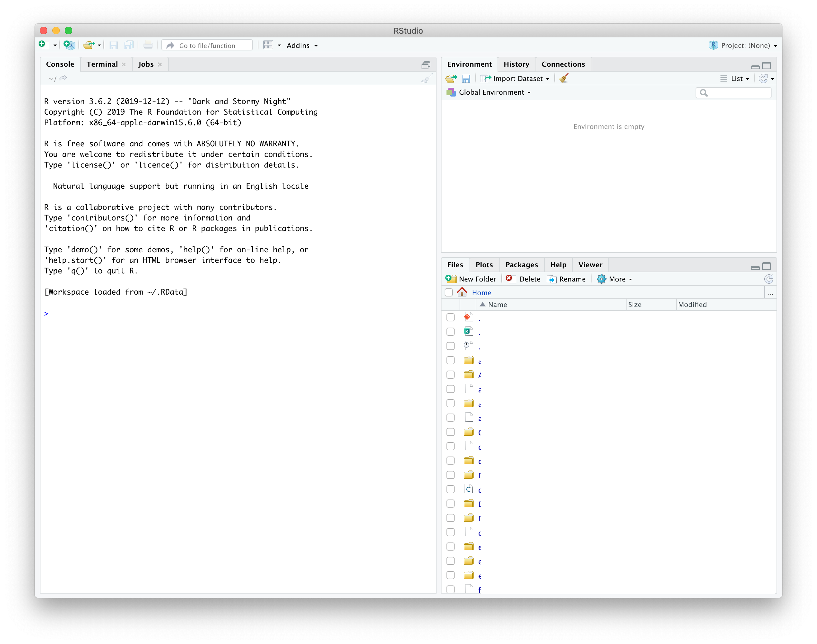
Task: Refresh the Files pane listing
Action: pos(768,279)
